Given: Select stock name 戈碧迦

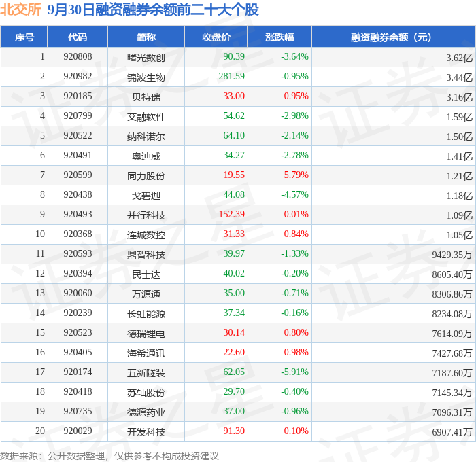Looking at the screenshot, I should pyautogui.click(x=146, y=196).
